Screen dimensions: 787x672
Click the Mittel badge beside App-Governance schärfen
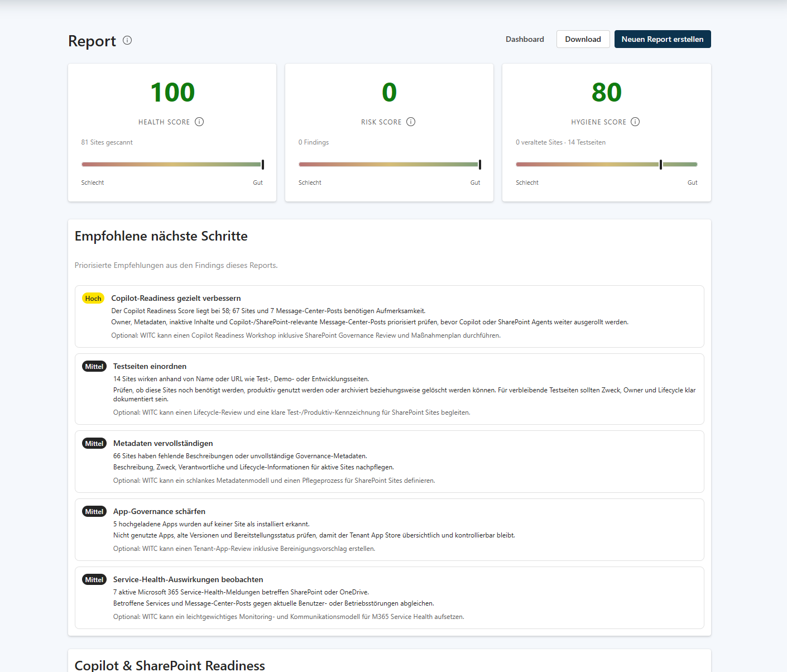94,511
